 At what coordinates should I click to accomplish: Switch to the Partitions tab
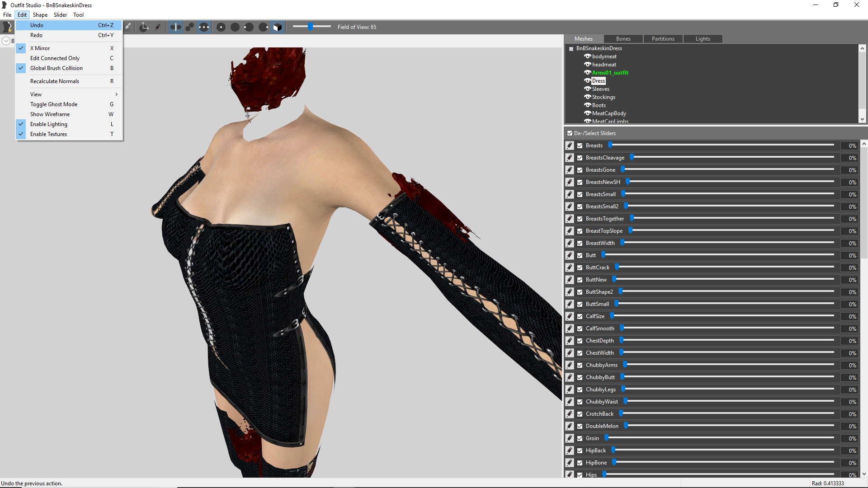coord(663,39)
